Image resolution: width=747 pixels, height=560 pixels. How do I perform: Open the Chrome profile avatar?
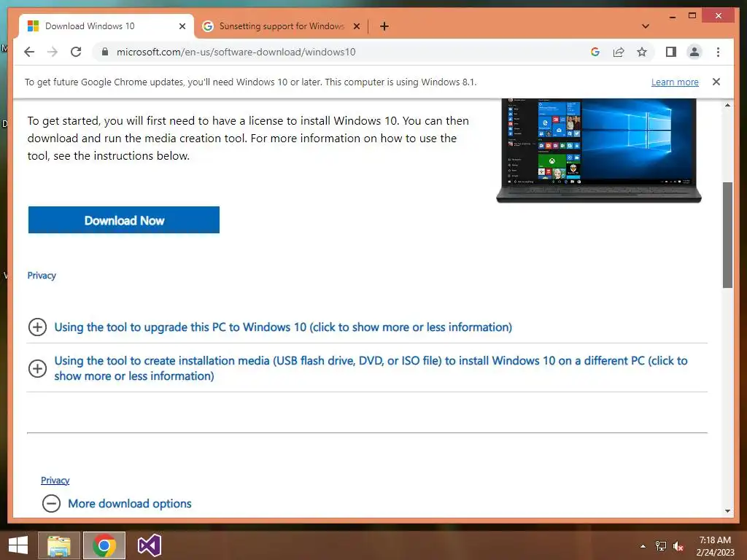coord(694,52)
